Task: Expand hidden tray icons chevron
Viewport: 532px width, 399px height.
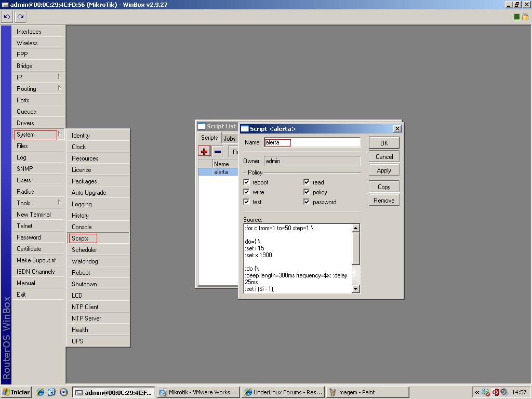Action: [x=477, y=393]
